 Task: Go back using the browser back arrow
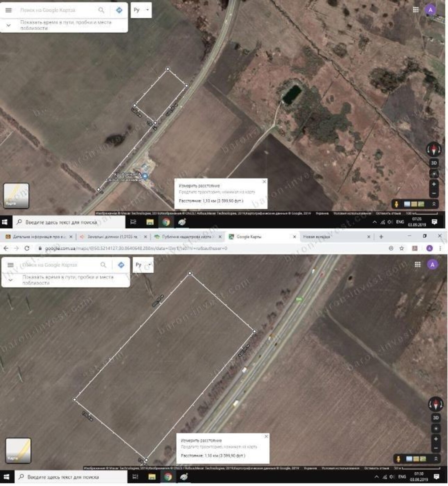coord(6,248)
